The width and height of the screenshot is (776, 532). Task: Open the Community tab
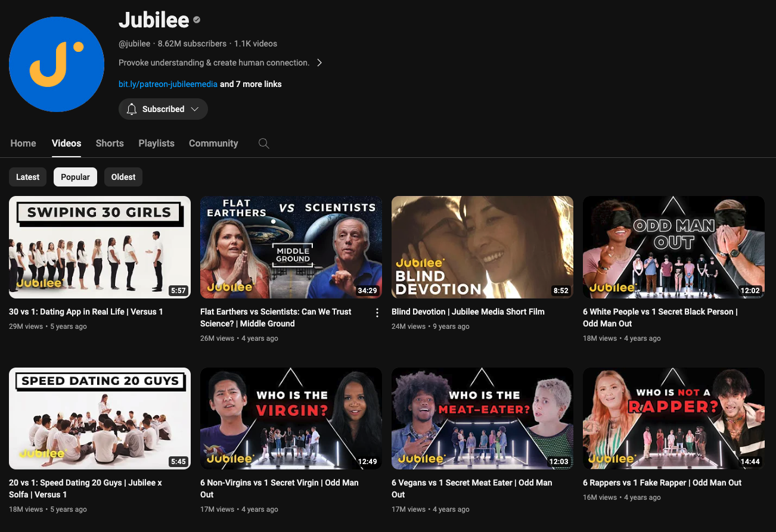click(213, 143)
